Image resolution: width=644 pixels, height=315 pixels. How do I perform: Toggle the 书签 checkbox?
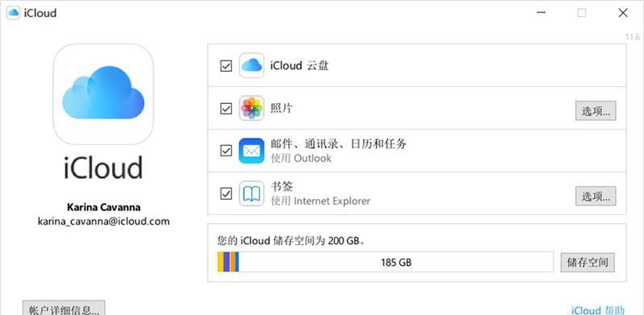pyautogui.click(x=226, y=193)
